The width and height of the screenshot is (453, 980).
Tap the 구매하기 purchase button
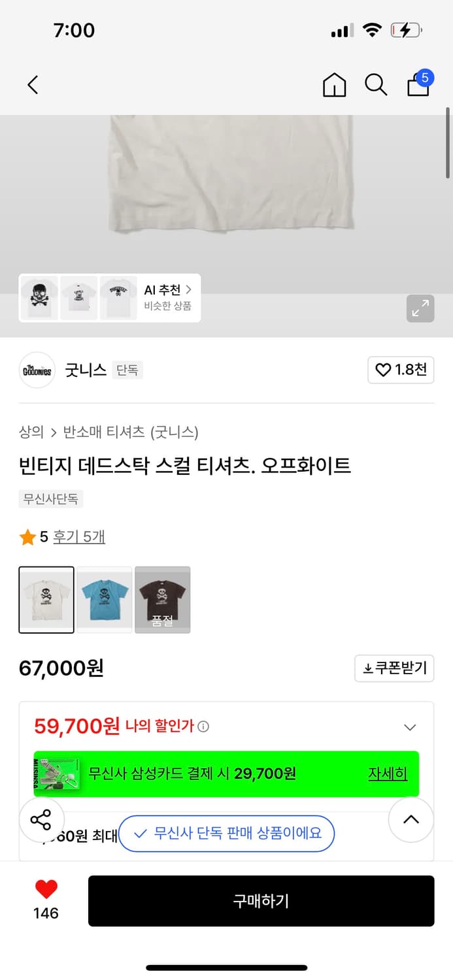click(x=261, y=901)
